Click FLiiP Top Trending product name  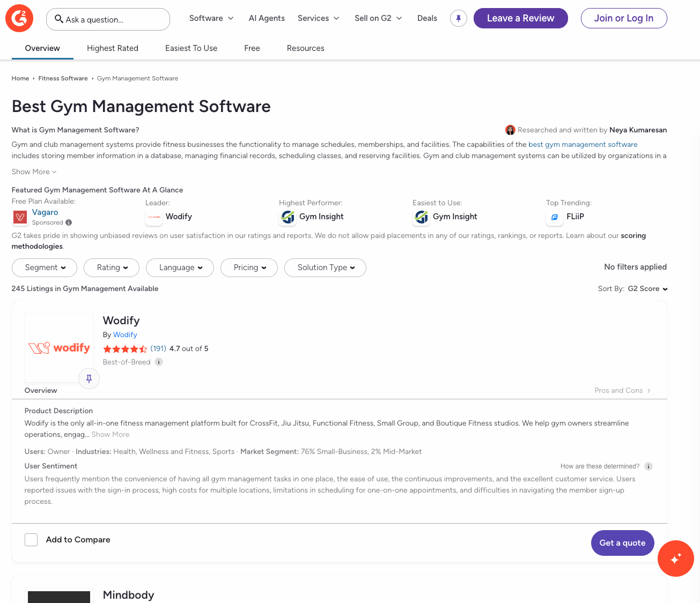point(576,217)
